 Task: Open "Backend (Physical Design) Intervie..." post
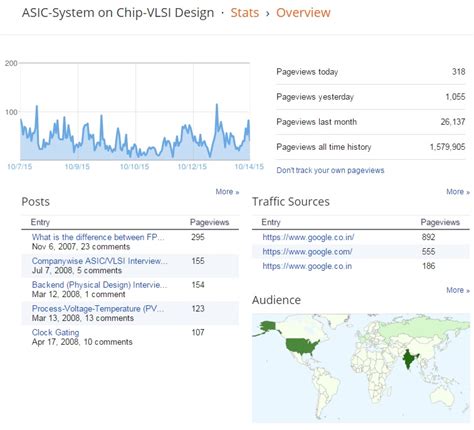coord(99,285)
